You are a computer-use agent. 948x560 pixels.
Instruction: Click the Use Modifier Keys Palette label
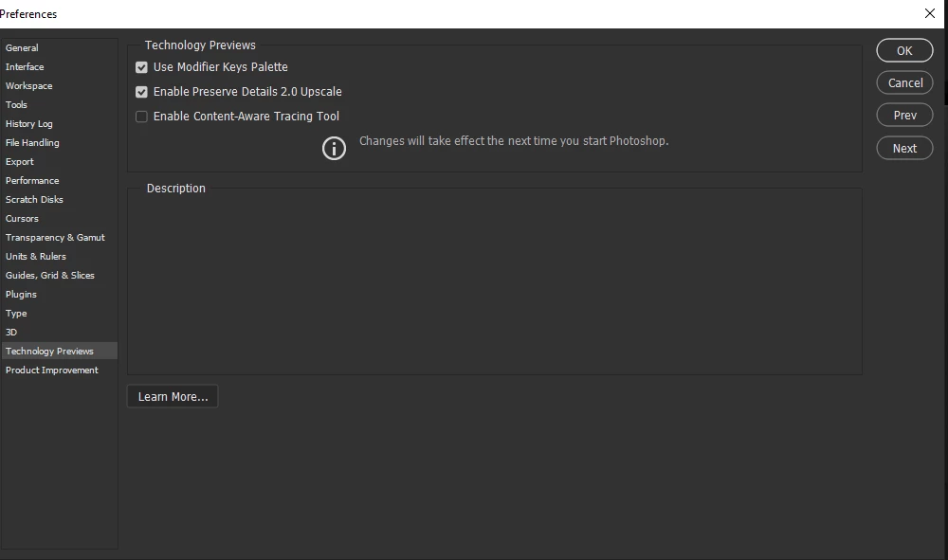221,67
